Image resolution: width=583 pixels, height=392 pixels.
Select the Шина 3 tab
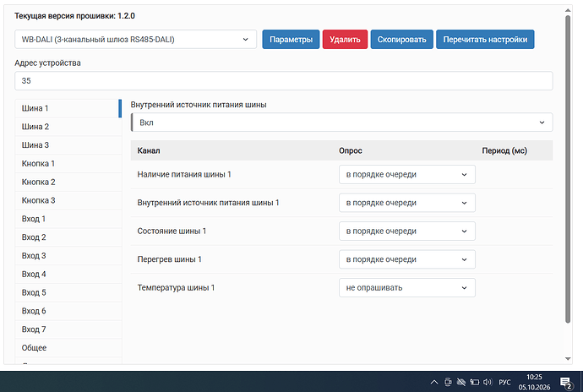(x=68, y=145)
